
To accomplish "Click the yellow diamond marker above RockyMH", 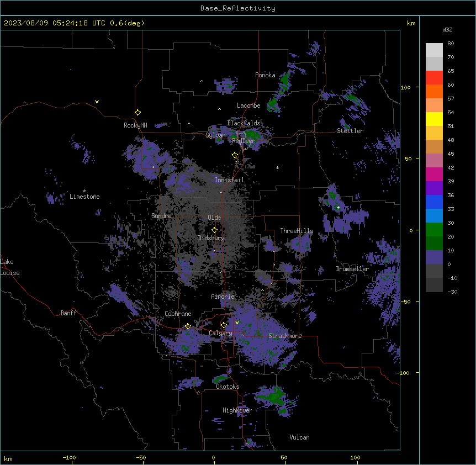I will pyautogui.click(x=138, y=113).
